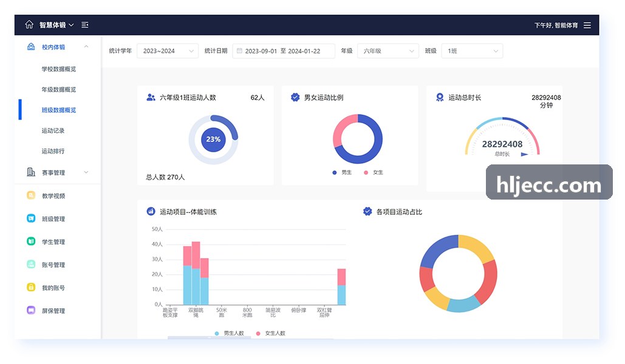Click the 我的账号 lock icon

tap(31, 287)
